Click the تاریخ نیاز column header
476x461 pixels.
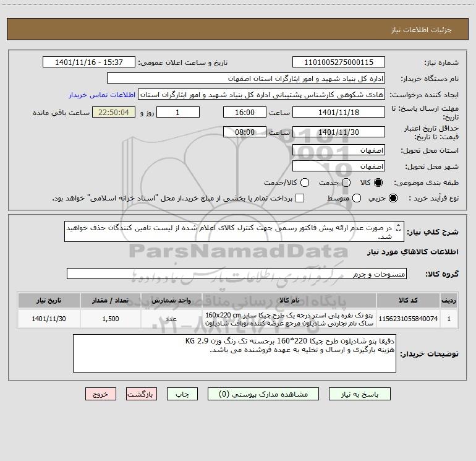point(49,300)
